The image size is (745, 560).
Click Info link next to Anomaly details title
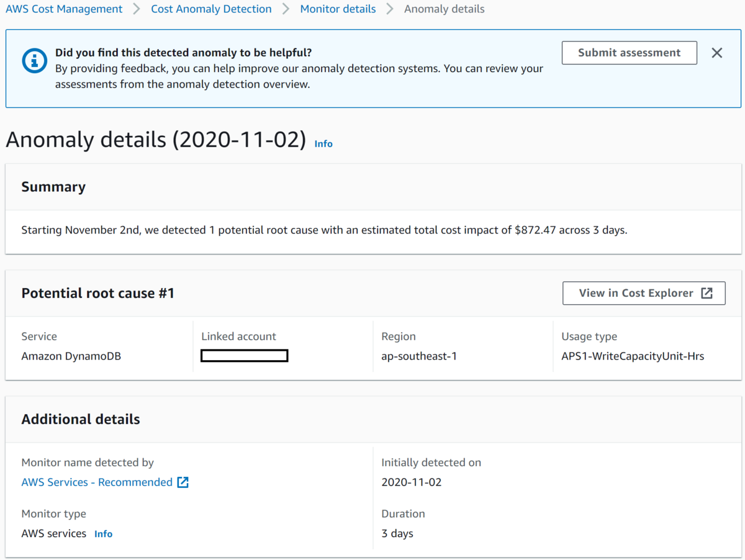coord(323,143)
